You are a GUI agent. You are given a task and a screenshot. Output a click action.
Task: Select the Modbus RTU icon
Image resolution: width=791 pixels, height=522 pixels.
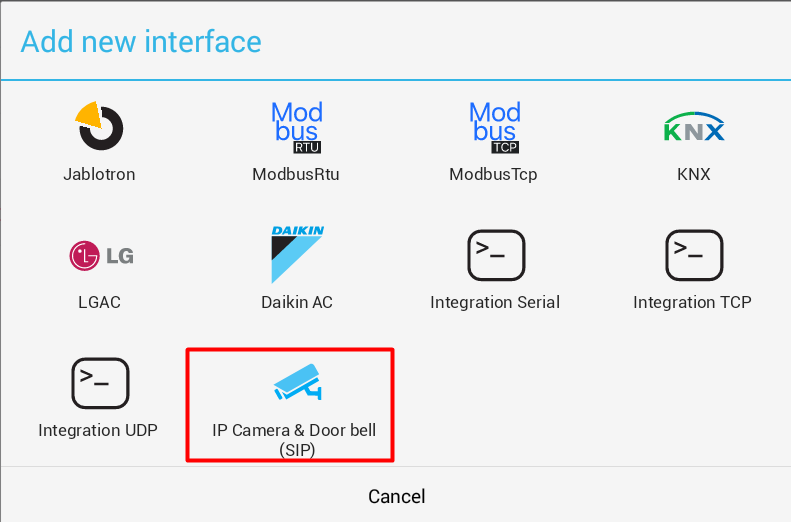click(x=296, y=127)
